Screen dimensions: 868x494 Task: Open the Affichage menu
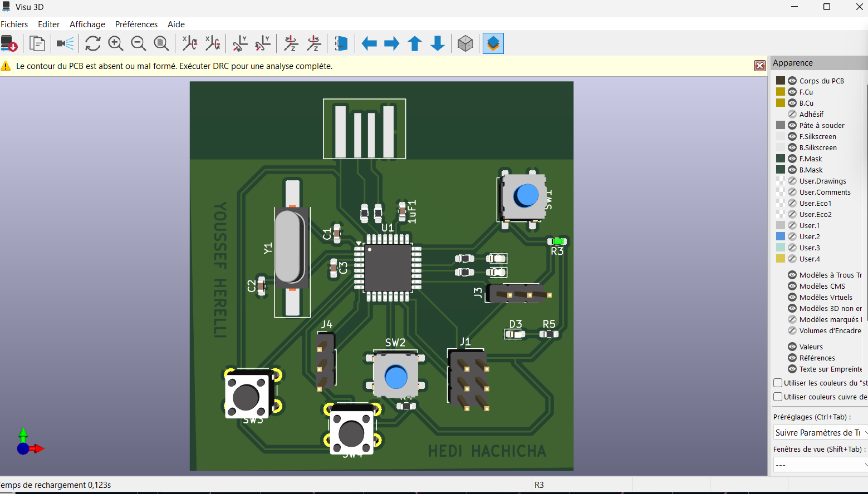87,24
